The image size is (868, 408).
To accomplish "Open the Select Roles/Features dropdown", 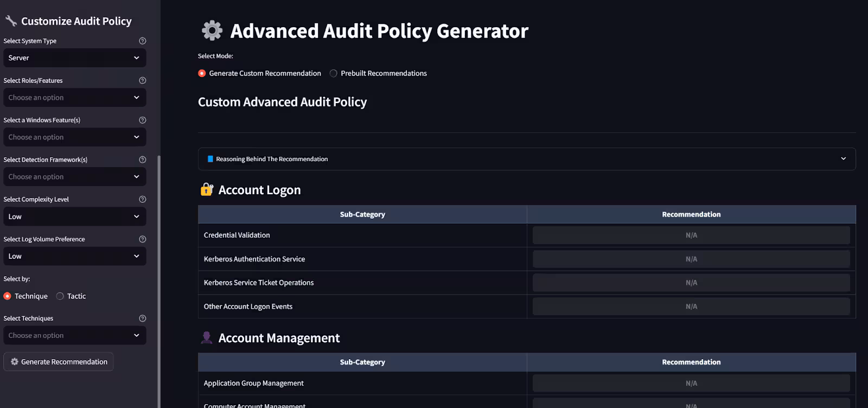I will coord(74,98).
